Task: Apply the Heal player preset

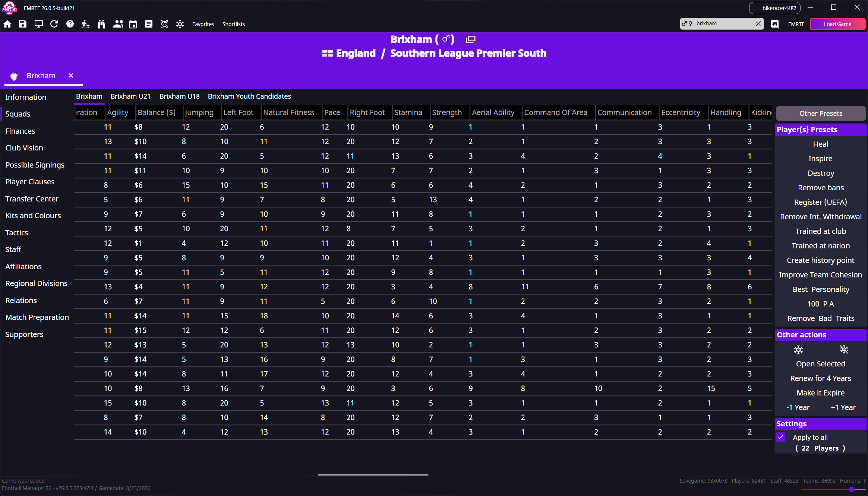Action: [820, 144]
